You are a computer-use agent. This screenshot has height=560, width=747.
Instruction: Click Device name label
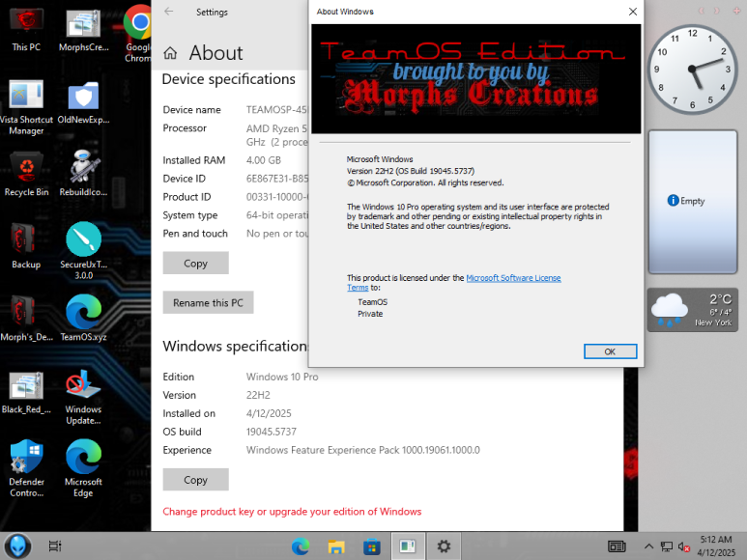coord(191,110)
